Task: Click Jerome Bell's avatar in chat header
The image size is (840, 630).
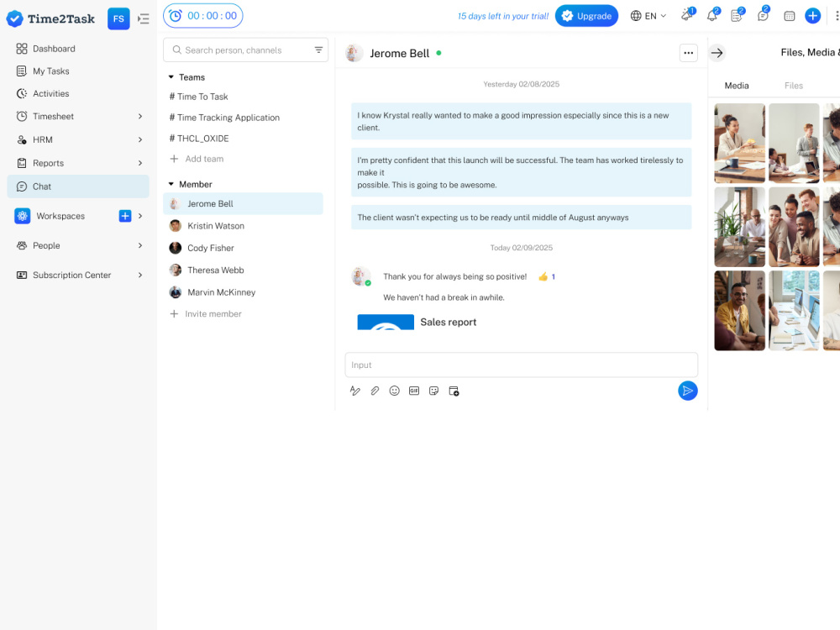Action: tap(354, 53)
